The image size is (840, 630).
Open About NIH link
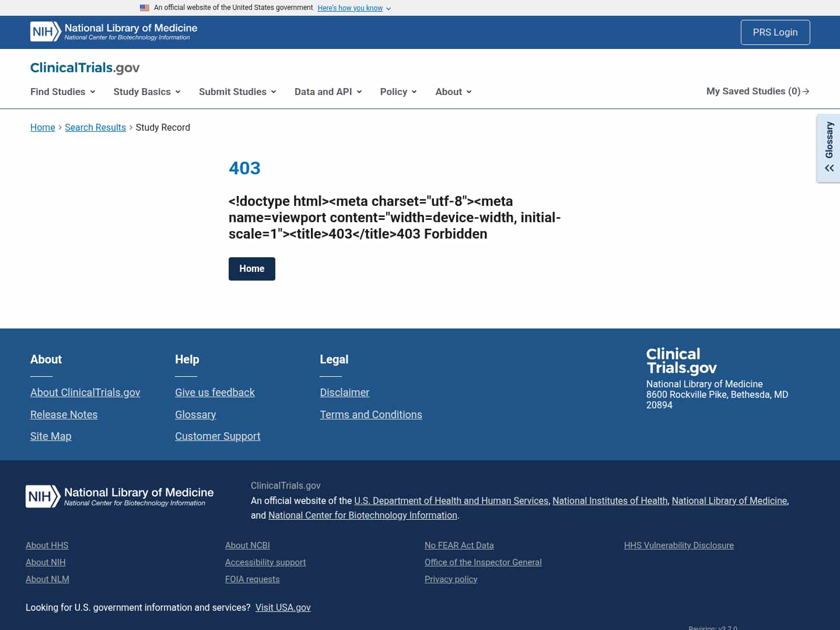point(45,562)
